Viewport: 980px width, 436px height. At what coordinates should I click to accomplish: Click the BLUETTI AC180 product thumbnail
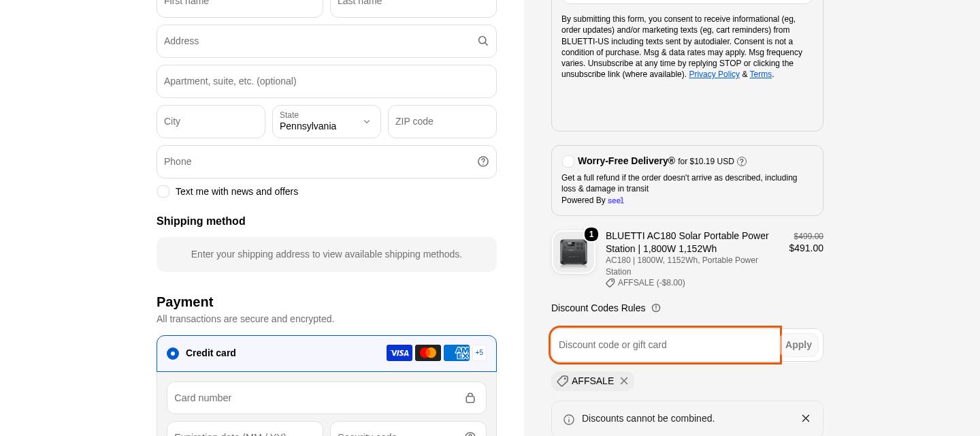point(574,253)
